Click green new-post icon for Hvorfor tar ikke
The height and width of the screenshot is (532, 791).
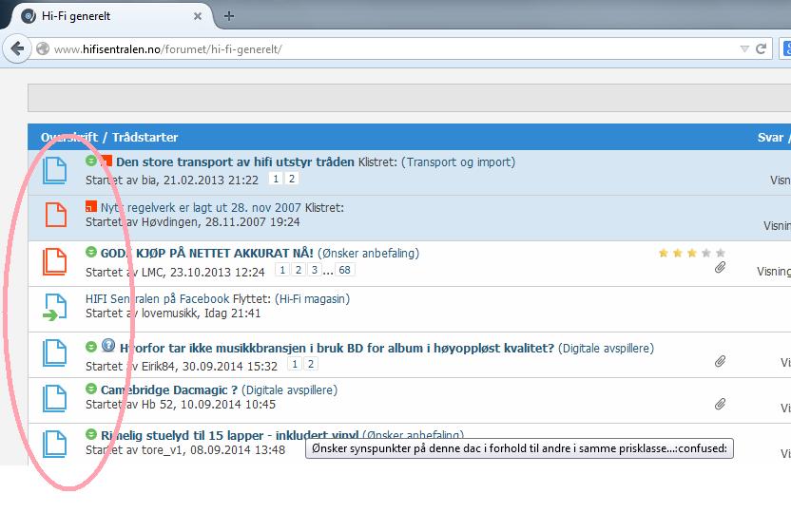[x=91, y=347]
